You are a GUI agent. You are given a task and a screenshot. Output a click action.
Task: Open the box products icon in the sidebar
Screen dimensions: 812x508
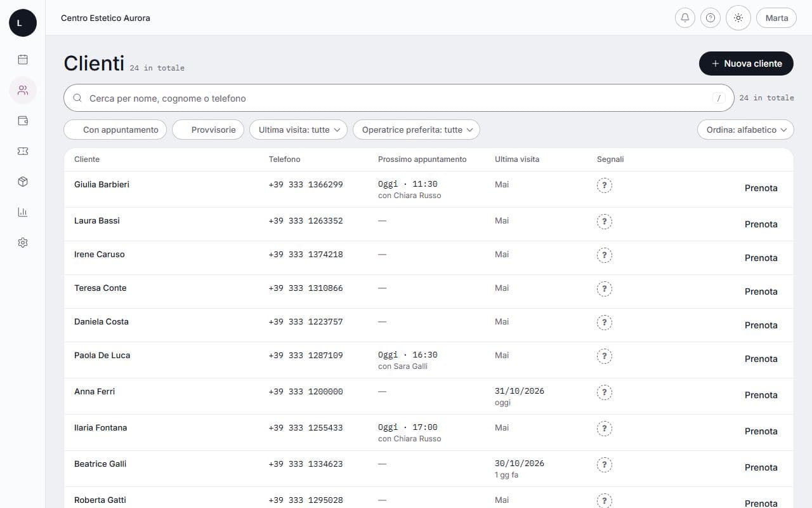(23, 182)
